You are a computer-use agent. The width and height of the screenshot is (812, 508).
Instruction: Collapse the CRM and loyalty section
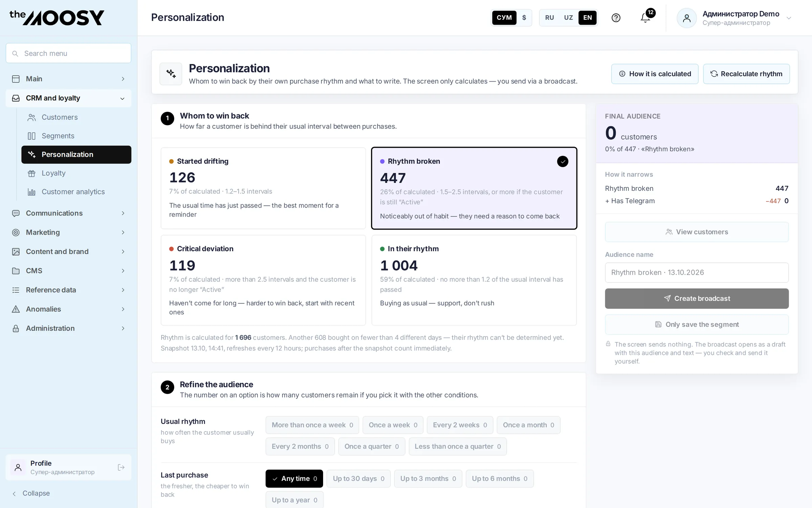(68, 98)
